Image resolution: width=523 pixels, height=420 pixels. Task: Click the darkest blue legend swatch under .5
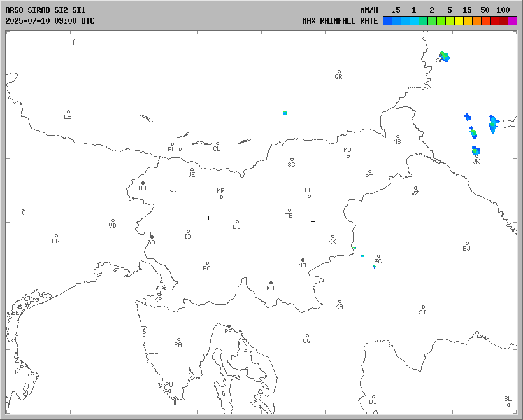[x=387, y=20]
